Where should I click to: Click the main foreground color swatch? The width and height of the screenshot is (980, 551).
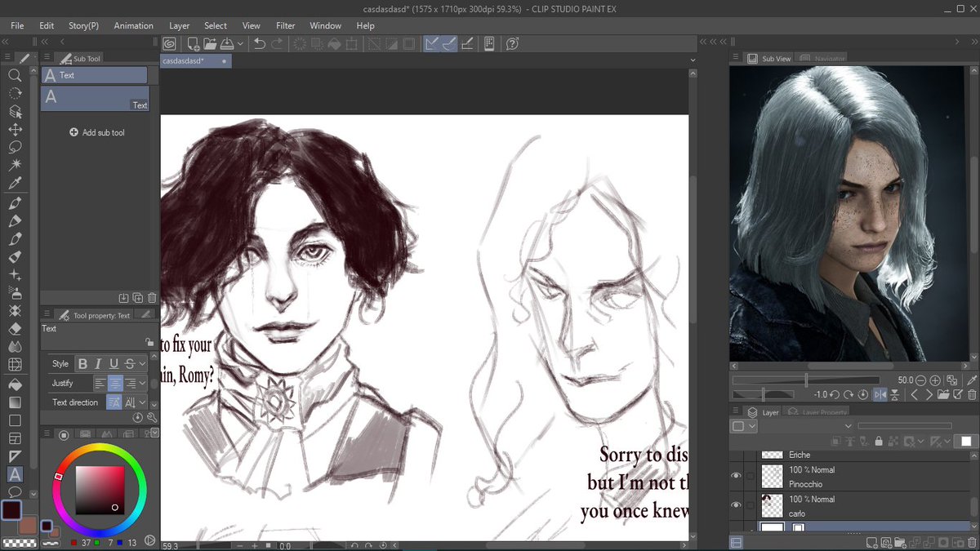pyautogui.click(x=11, y=510)
